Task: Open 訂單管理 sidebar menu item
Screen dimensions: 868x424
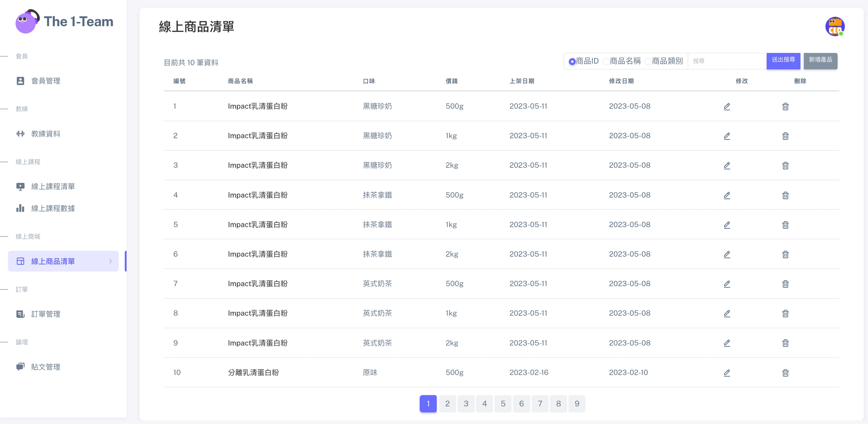Action: [45, 314]
